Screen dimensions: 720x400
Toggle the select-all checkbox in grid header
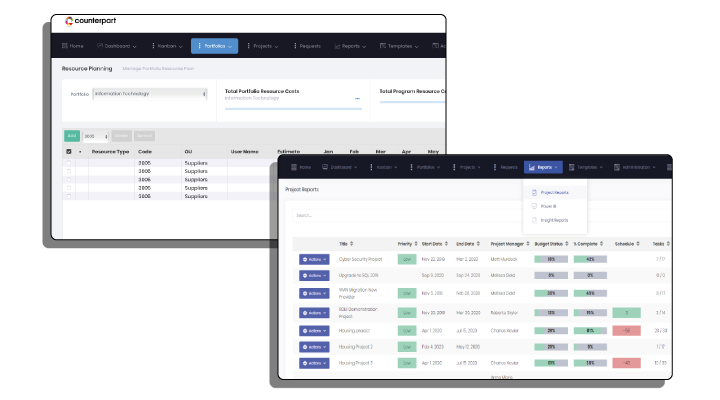[x=68, y=152]
